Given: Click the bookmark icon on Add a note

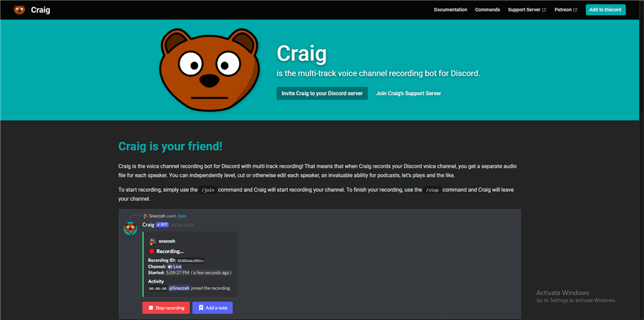Looking at the screenshot, I should [x=201, y=308].
